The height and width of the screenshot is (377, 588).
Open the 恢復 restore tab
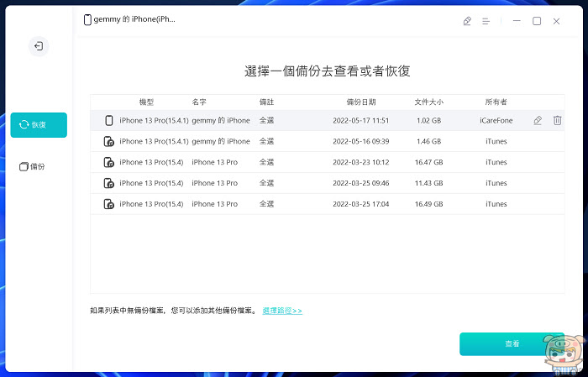(x=39, y=125)
